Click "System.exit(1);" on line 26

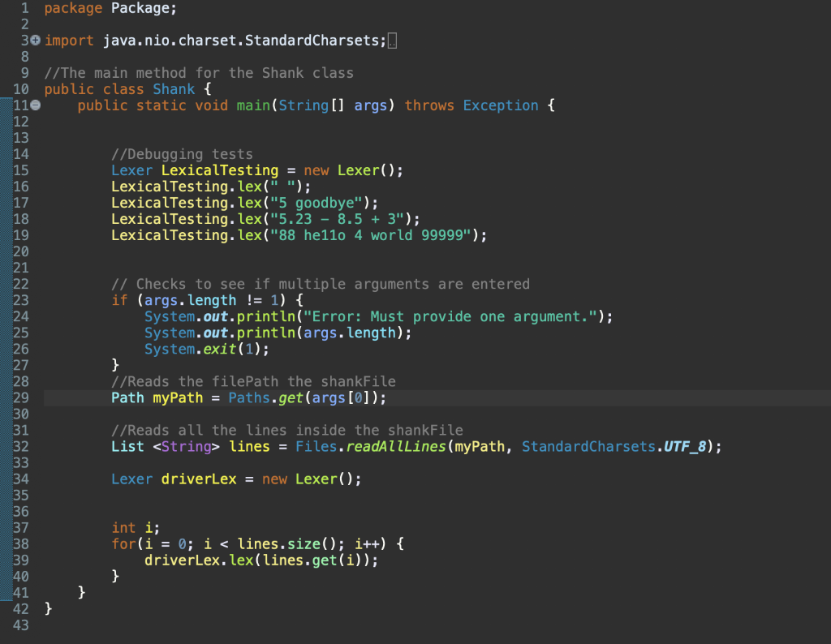click(207, 350)
